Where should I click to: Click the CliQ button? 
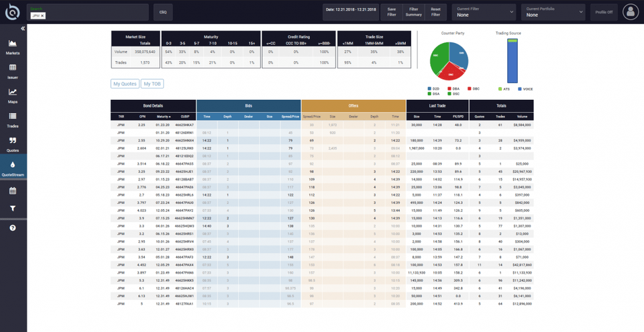(163, 12)
